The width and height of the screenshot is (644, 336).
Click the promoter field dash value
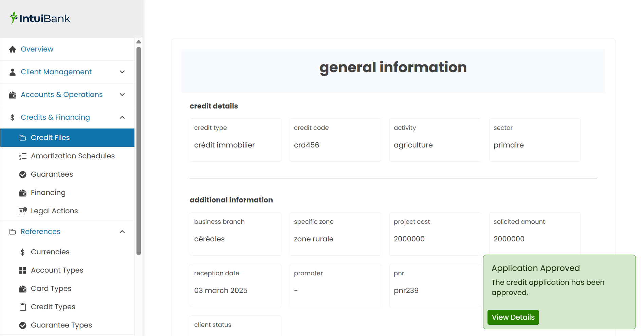(x=296, y=291)
